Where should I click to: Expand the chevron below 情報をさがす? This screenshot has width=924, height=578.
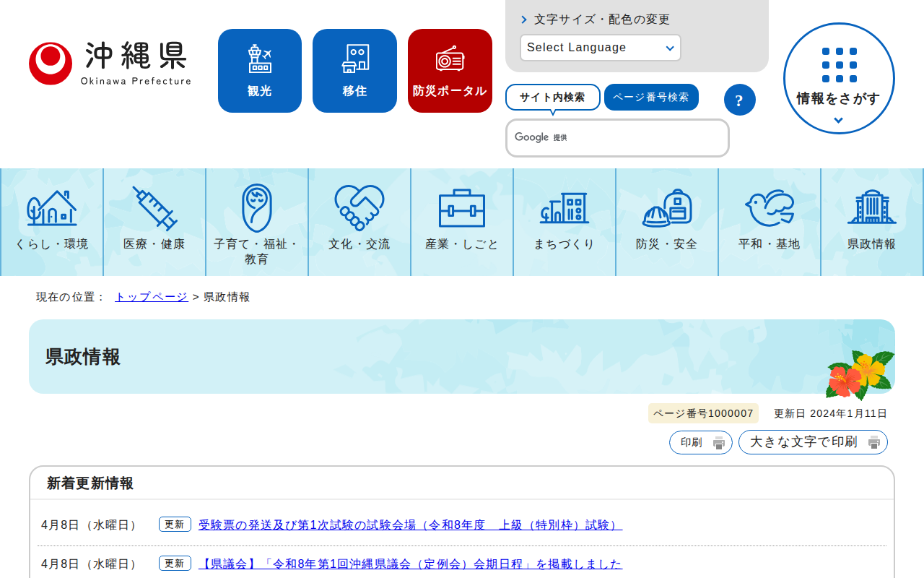[x=838, y=121]
